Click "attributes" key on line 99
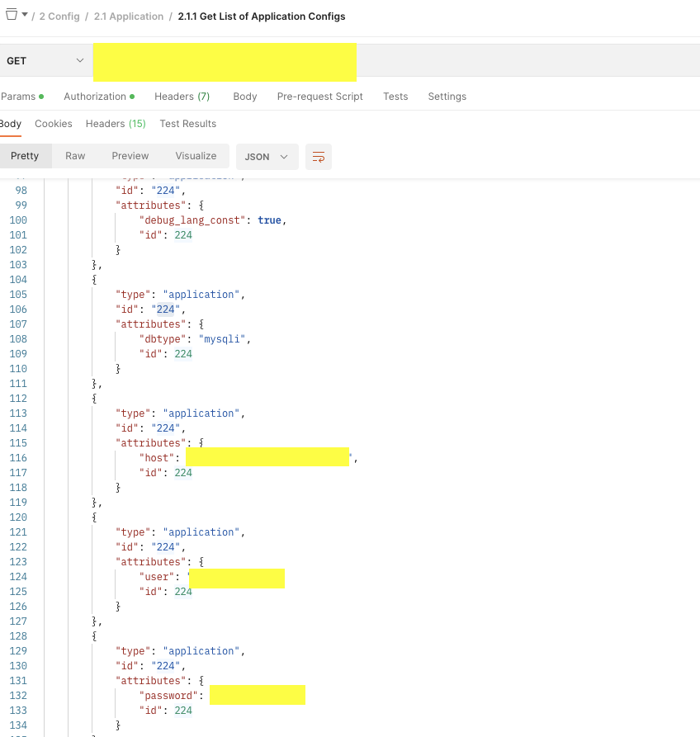This screenshot has height=737, width=700. pyautogui.click(x=151, y=206)
